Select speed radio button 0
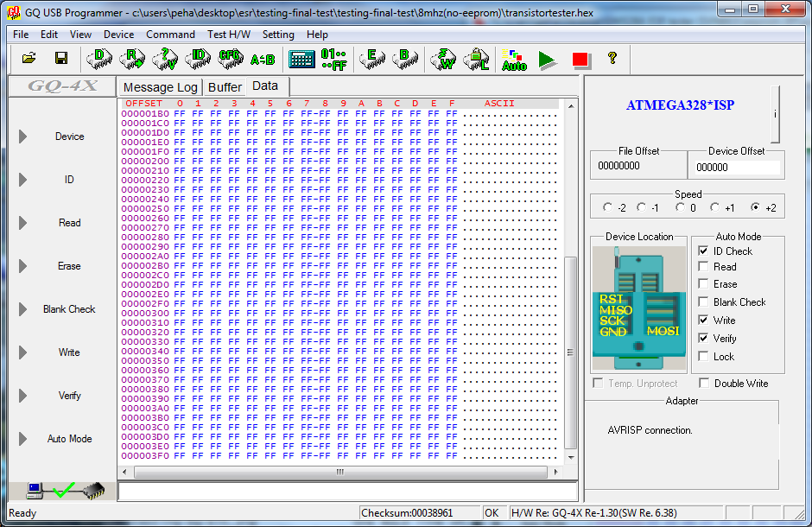The height and width of the screenshot is (527, 812). click(682, 207)
